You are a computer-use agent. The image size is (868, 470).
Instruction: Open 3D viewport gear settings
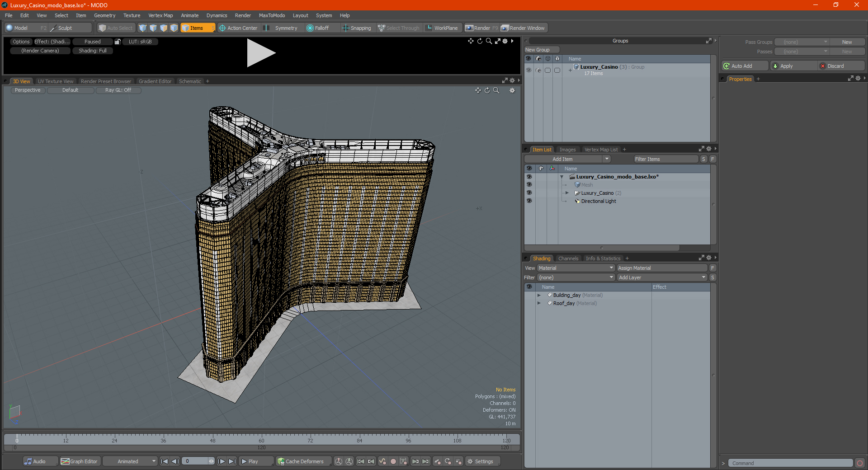512,90
